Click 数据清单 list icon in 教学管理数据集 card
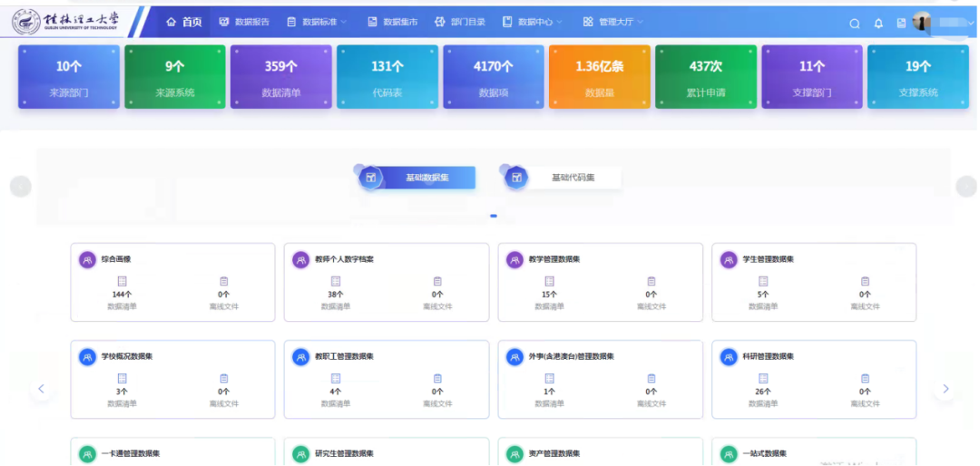Image resolution: width=980 pixels, height=466 pixels. point(549,282)
